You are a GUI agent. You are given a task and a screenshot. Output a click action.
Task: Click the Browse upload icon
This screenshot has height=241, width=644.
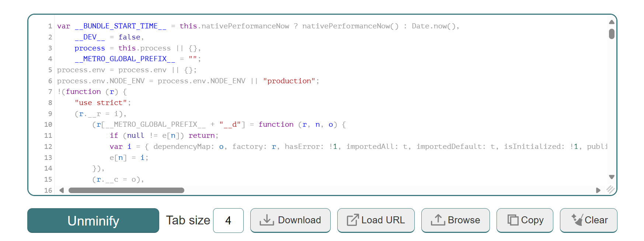coord(438,220)
